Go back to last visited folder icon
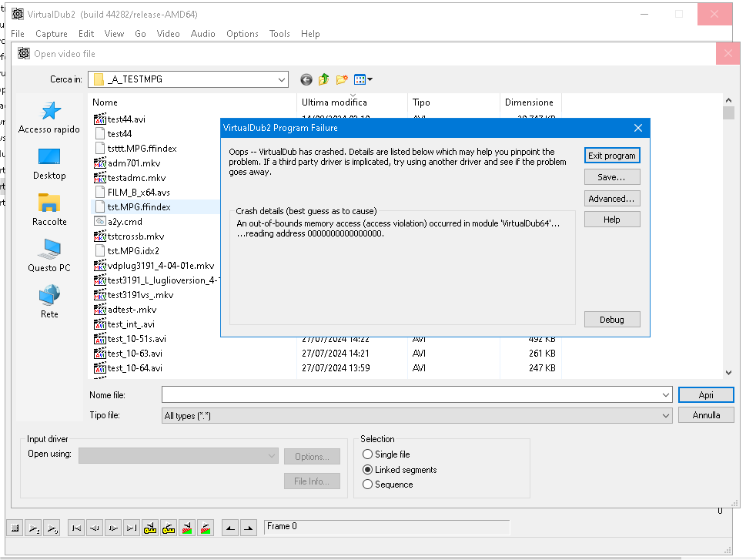This screenshot has width=756, height=560. [x=306, y=79]
